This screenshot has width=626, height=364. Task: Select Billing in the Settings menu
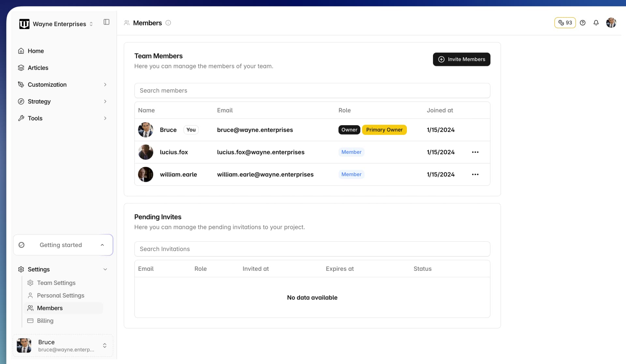(45, 321)
